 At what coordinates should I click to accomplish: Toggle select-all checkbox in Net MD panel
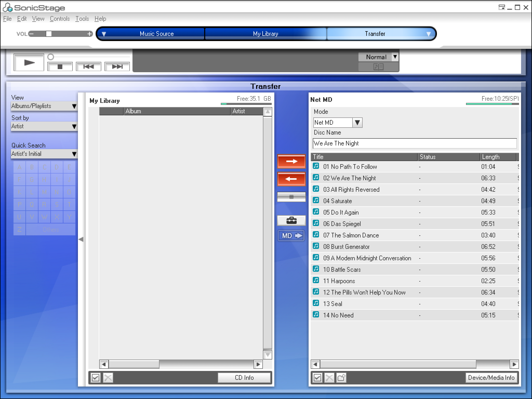(317, 377)
